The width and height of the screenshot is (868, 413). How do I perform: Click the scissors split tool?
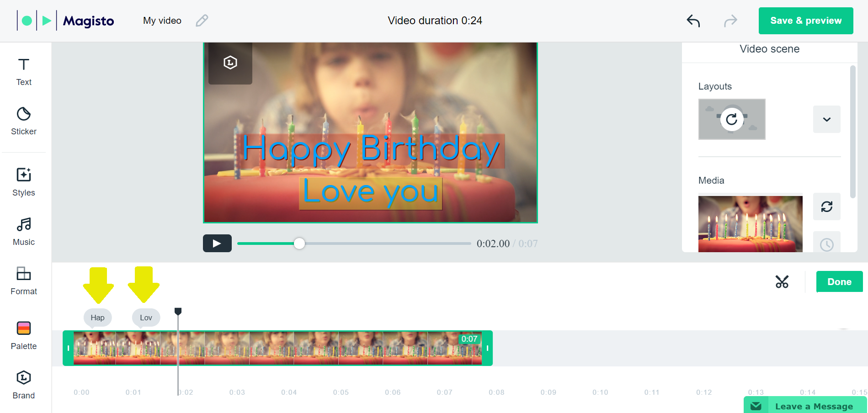tap(782, 282)
